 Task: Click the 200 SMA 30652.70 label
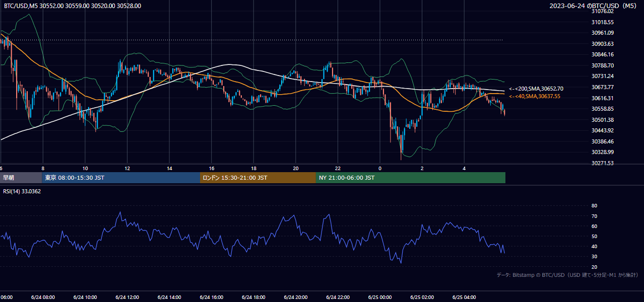[x=536, y=89]
